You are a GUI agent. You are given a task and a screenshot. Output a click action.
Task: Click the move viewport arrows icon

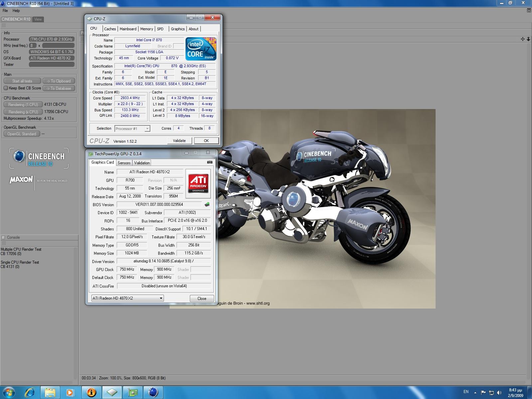pos(522,39)
